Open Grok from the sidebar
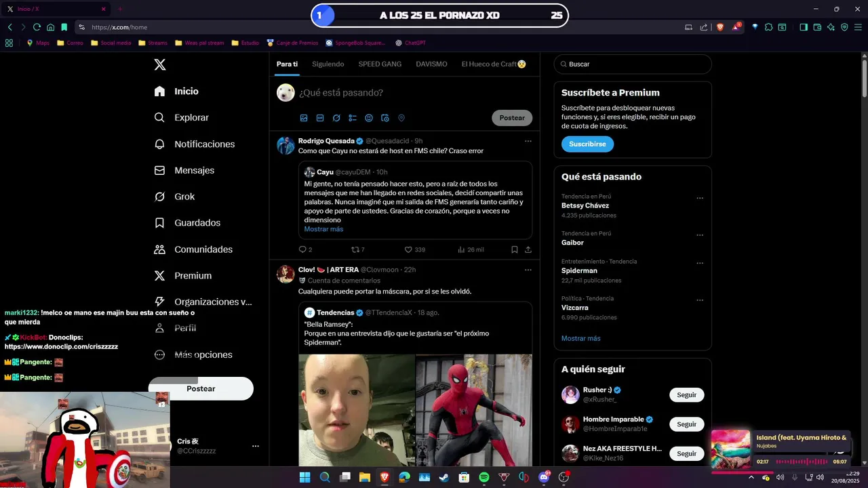 174,197
